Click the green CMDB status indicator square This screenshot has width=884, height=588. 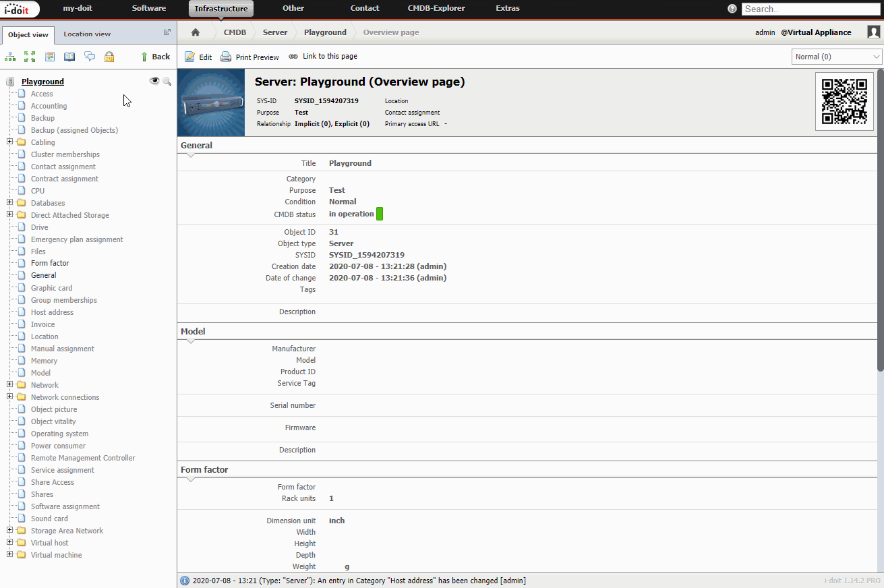point(380,213)
